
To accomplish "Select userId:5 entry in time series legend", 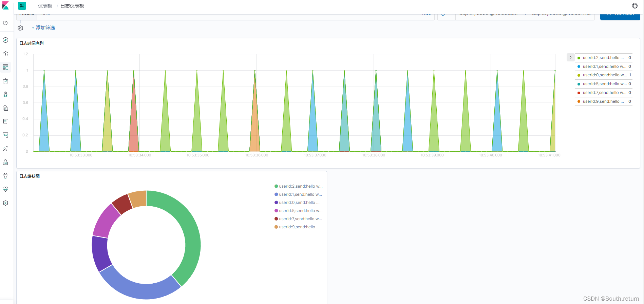I will [x=604, y=84].
